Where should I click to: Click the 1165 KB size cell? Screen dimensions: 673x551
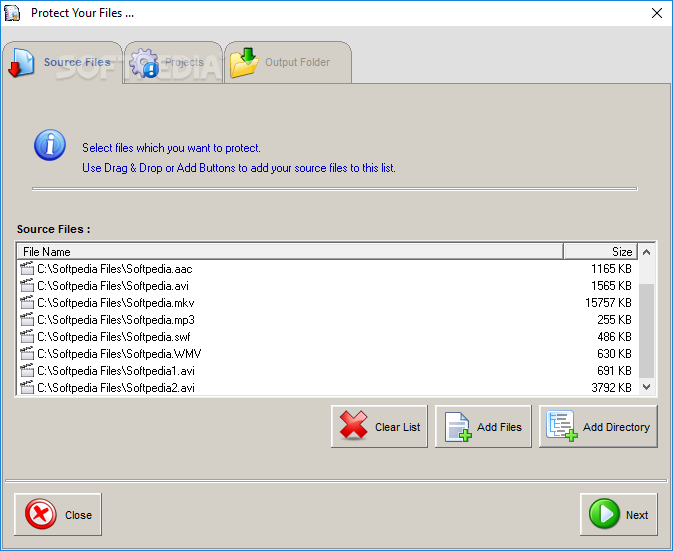tap(611, 269)
